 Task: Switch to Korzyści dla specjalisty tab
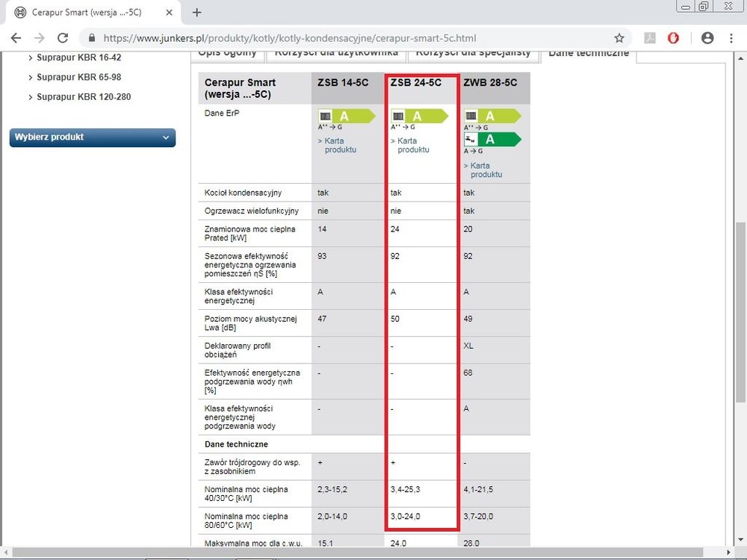pyautogui.click(x=473, y=52)
